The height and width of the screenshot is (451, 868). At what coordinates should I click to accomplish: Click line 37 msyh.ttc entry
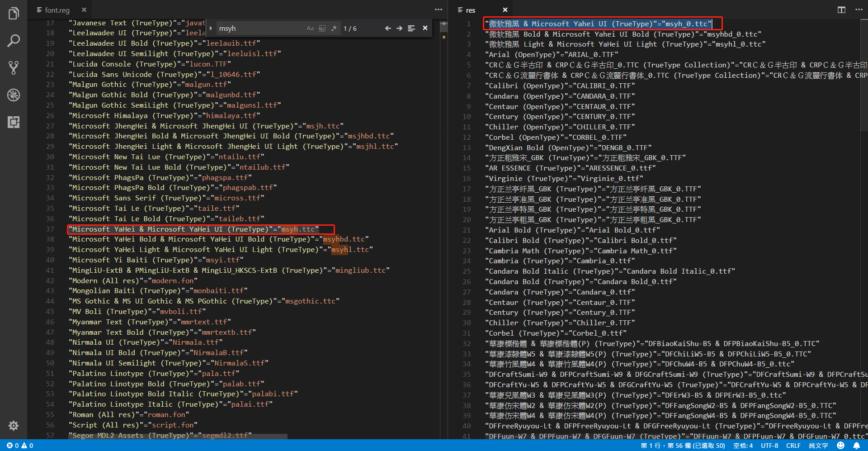[194, 229]
